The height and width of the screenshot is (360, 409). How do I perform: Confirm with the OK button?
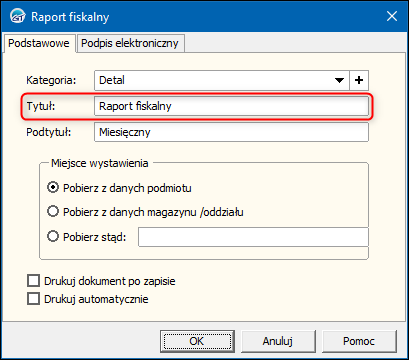click(197, 341)
